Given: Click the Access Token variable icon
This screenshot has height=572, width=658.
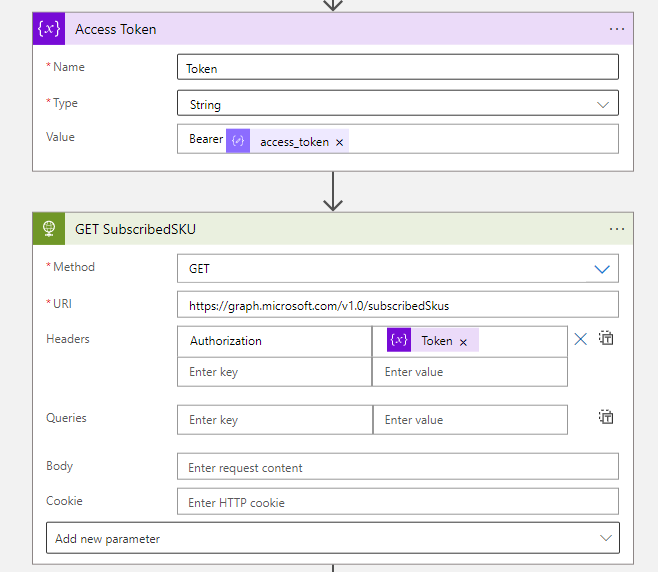Looking at the screenshot, I should pyautogui.click(x=49, y=29).
